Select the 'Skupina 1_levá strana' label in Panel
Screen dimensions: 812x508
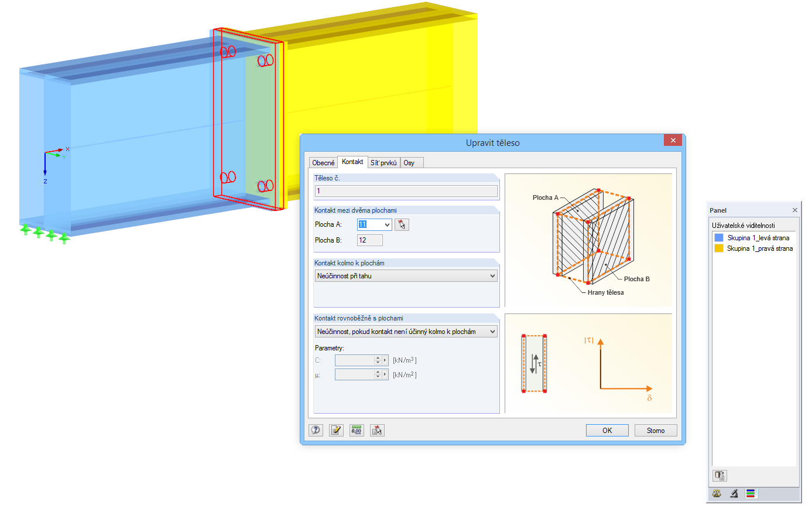(x=758, y=238)
